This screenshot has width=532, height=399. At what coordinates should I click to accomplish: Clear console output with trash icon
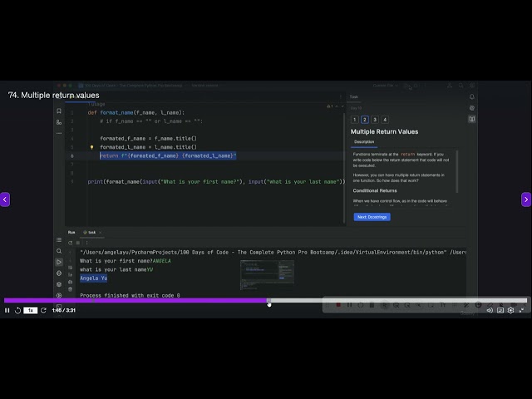coord(70,289)
